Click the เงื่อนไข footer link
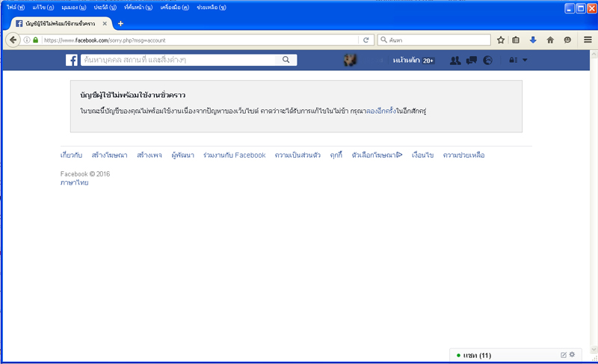 coord(422,155)
